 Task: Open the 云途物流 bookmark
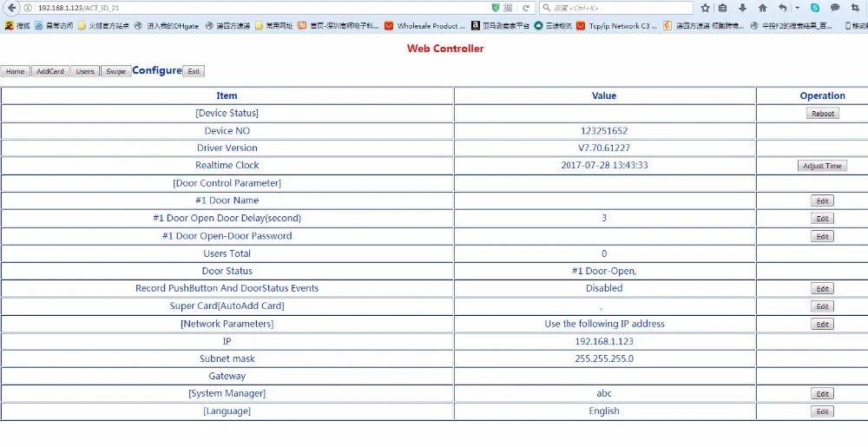[x=554, y=26]
